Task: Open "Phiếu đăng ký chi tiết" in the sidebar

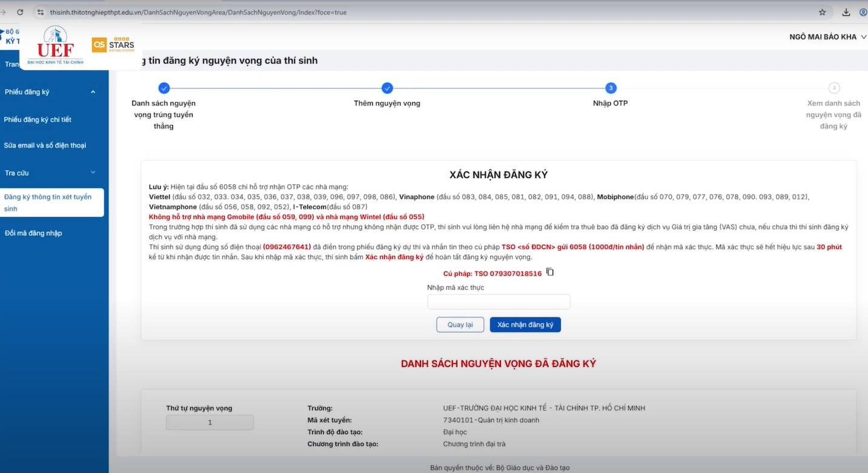Action: [x=38, y=120]
